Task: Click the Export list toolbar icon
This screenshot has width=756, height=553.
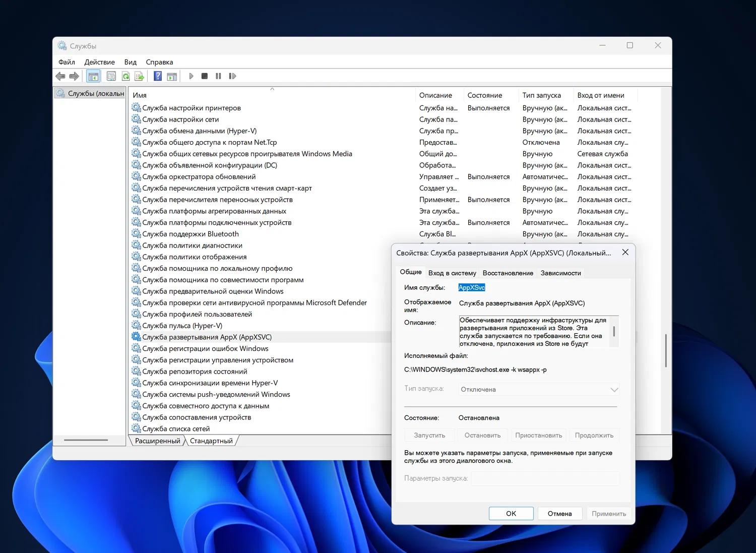Action: click(139, 76)
